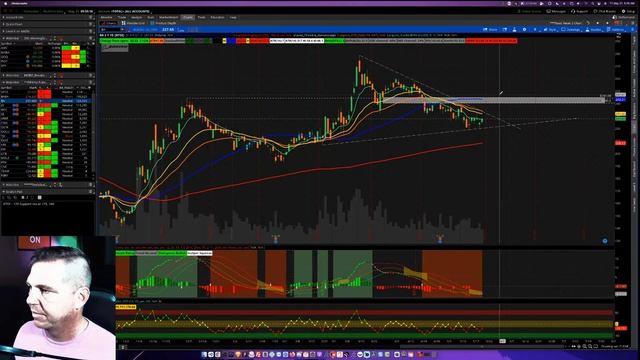Image resolution: width=640 pixels, height=360 pixels.
Task: Open Chat Rooms in top bar
Action: (x=606, y=11)
